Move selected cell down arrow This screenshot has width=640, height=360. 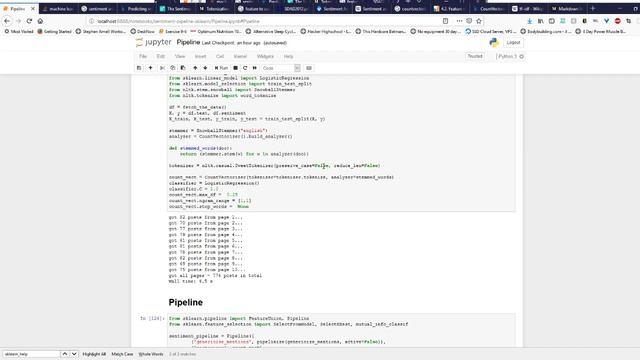tap(205, 68)
